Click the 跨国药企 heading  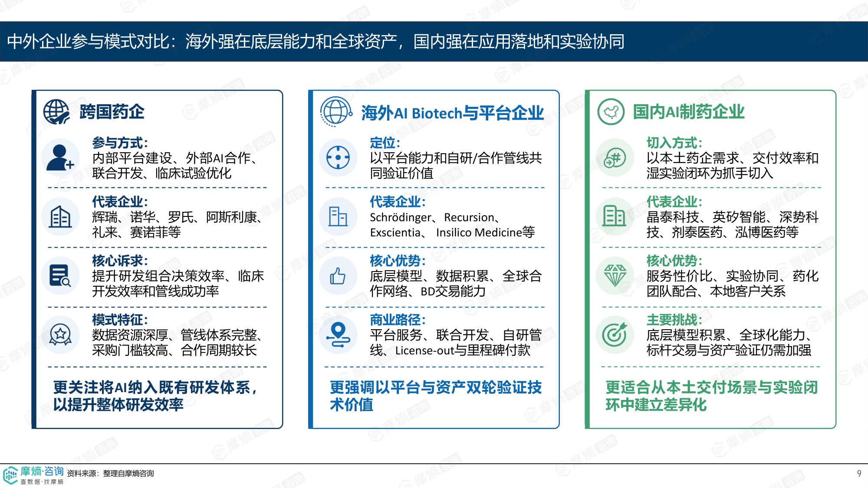tap(112, 112)
